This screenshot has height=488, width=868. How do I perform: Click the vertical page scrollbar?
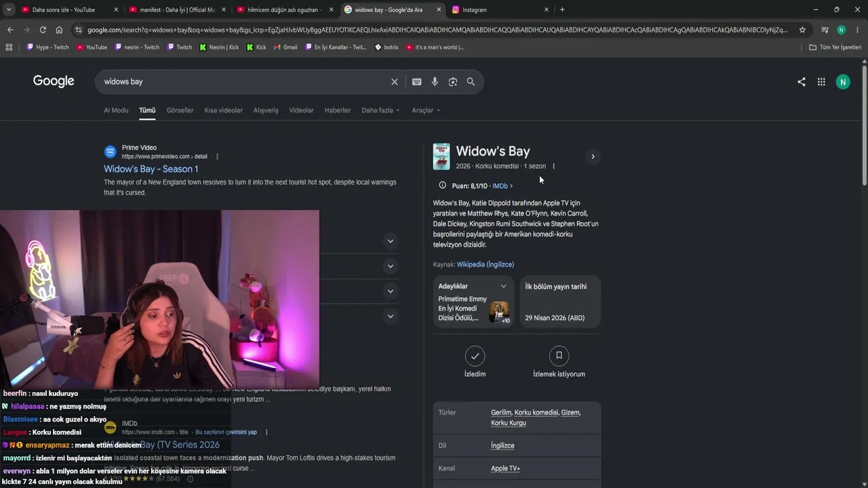(864, 125)
